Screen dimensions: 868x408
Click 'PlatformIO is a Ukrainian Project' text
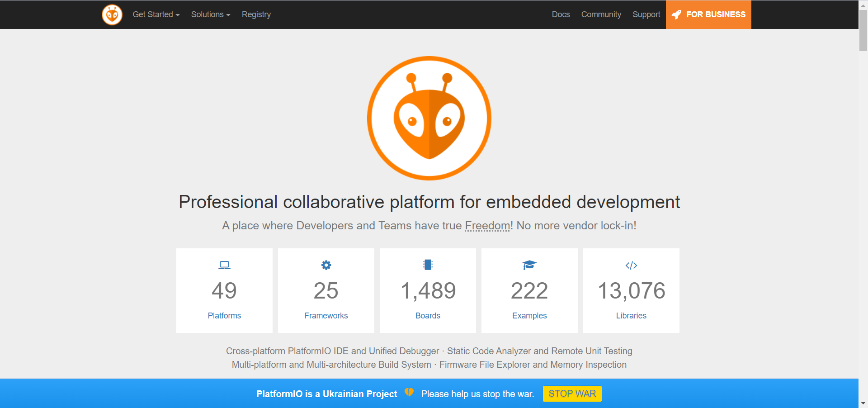(x=327, y=394)
